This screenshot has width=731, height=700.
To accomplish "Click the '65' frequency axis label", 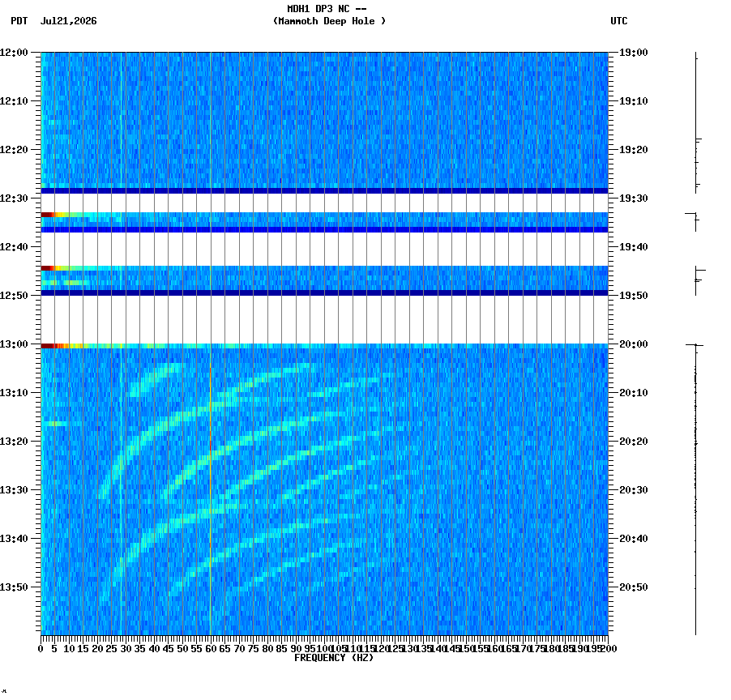I will coord(224,649).
